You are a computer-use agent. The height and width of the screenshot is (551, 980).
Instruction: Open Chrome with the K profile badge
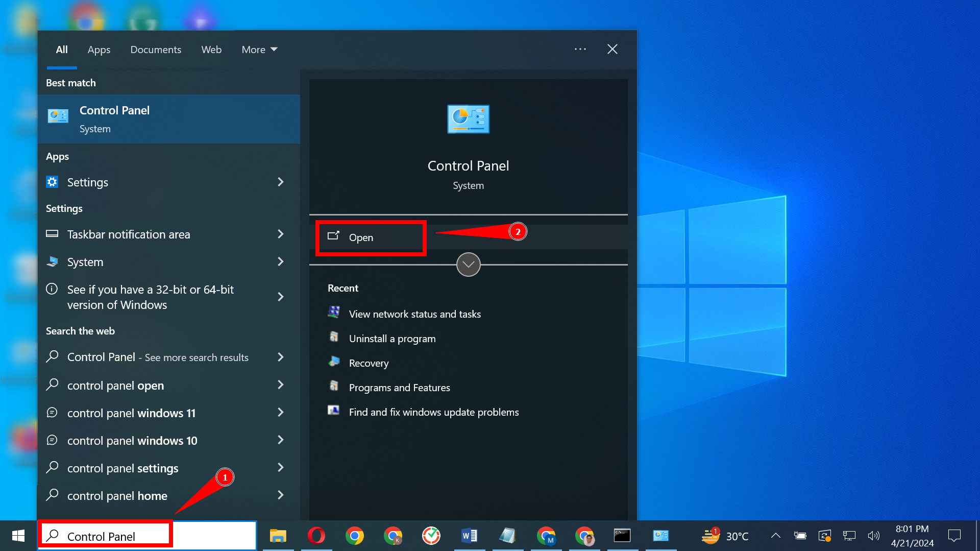pos(393,536)
